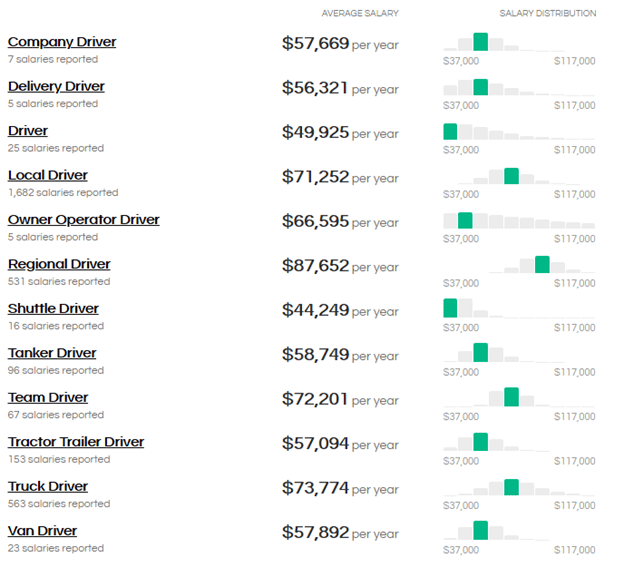
Task: Open the Company Driver salary link
Action: point(62,42)
